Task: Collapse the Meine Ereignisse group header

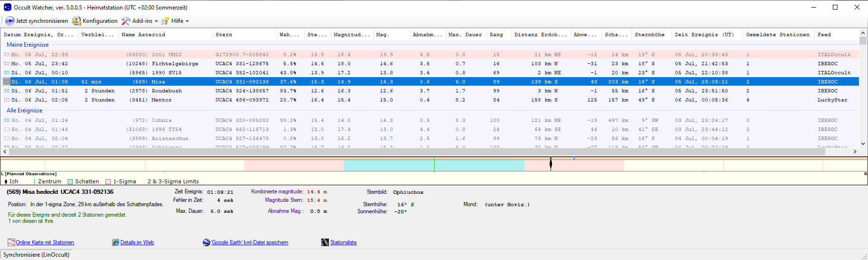Action: tap(28, 45)
